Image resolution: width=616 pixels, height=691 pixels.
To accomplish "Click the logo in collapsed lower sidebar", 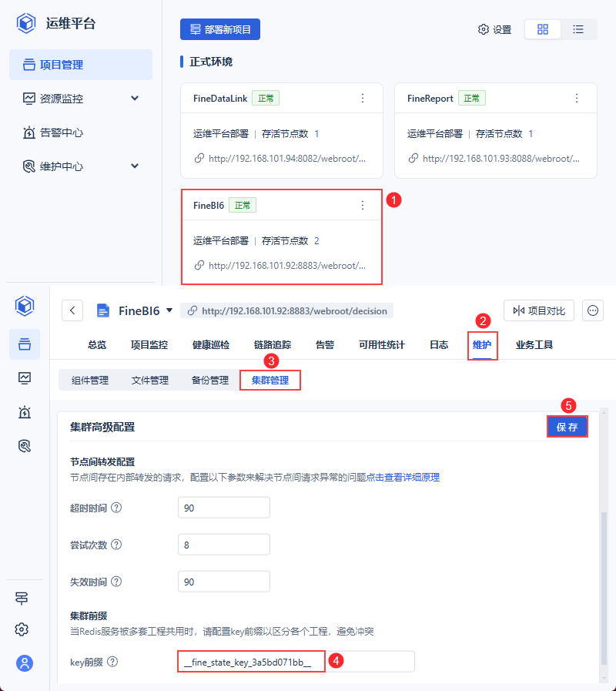I will click(25, 306).
